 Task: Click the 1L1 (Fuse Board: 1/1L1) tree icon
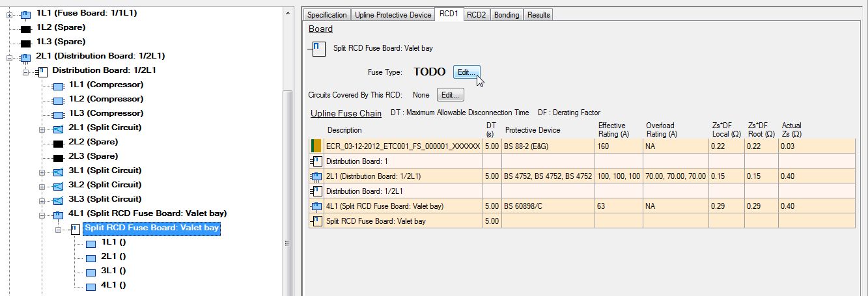[25, 14]
